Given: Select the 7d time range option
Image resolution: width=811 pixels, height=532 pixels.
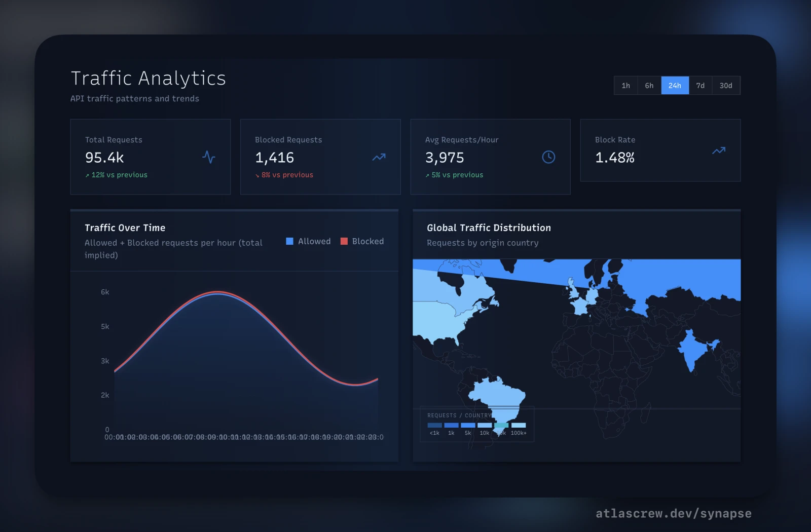Looking at the screenshot, I should point(701,85).
